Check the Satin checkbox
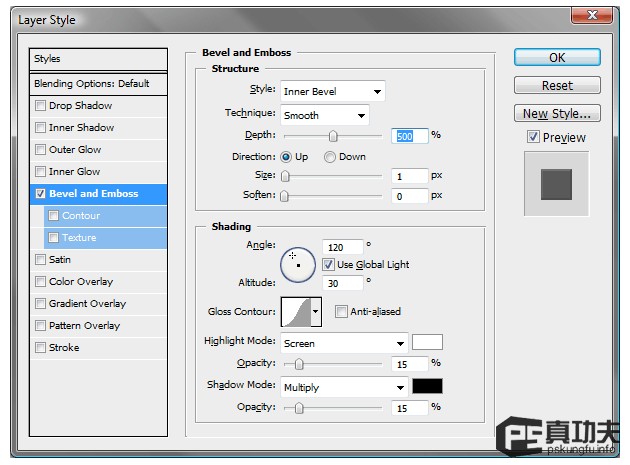This screenshot has width=630, height=465. tap(40, 260)
